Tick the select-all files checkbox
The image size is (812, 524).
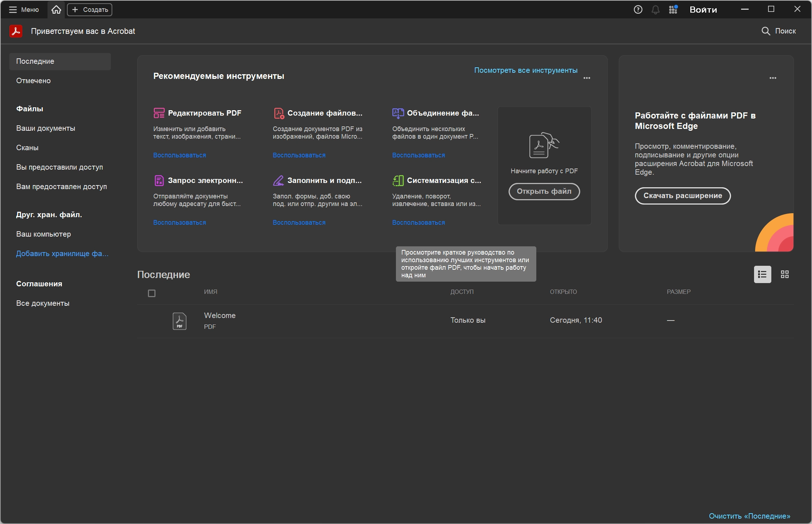click(x=152, y=294)
